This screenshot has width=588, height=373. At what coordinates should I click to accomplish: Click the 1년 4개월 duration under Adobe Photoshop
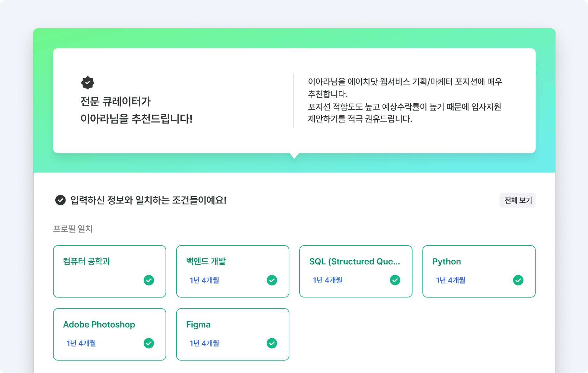click(81, 343)
